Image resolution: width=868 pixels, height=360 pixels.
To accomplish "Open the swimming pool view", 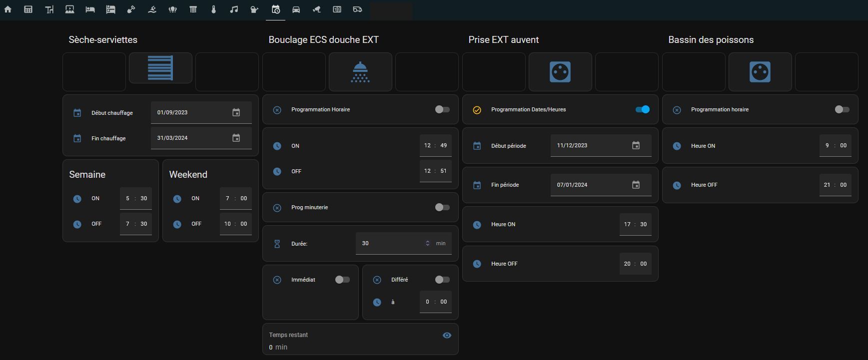I will pos(152,9).
